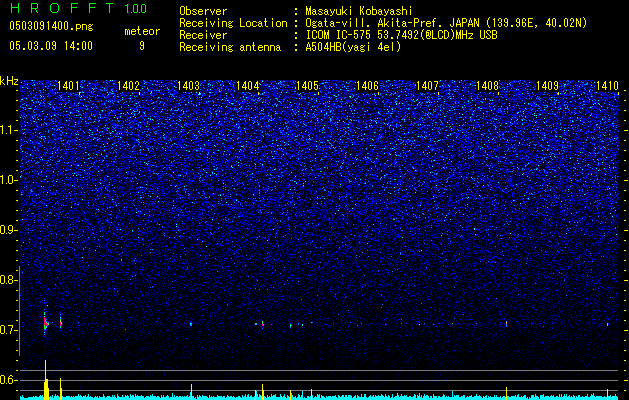Image resolution: width=629 pixels, height=400 pixels.
Task: Click the 1403 time axis label
Action: pyautogui.click(x=188, y=86)
